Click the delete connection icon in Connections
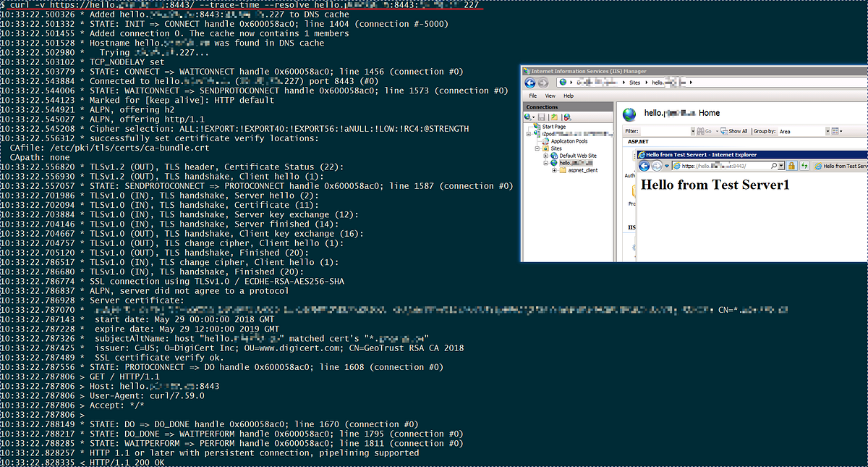 coord(567,117)
